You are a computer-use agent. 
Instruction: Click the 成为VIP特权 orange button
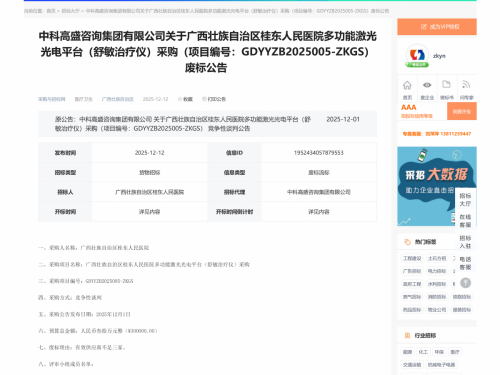pos(437,27)
